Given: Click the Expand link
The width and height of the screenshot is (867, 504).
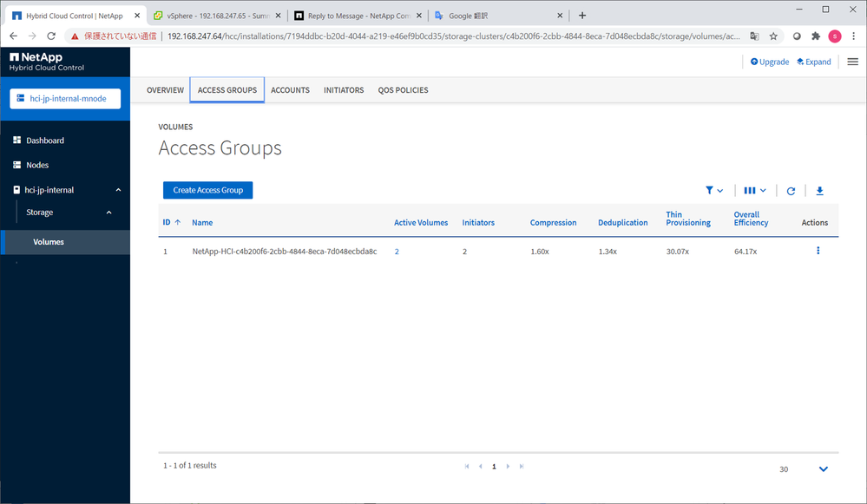Looking at the screenshot, I should [x=813, y=62].
